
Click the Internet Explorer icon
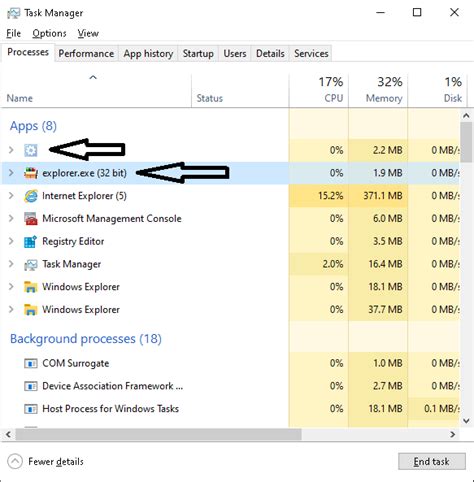pos(31,196)
